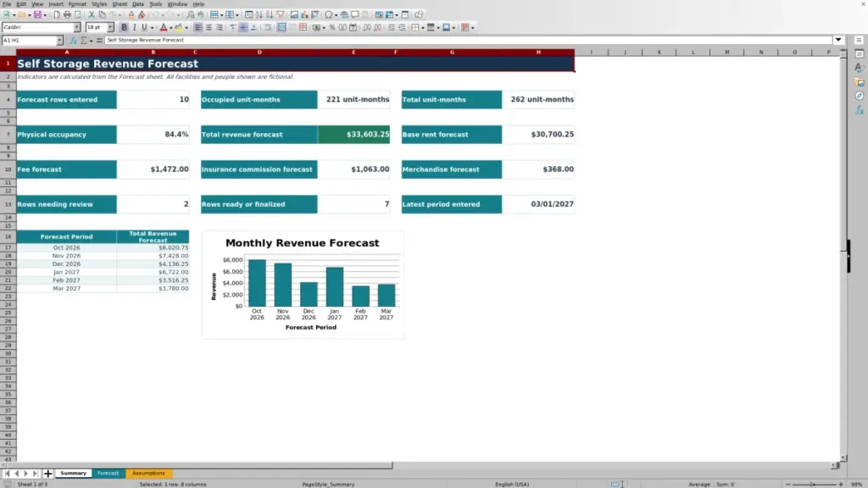
Task: Open the font color dropdown arrow
Action: tap(170, 28)
